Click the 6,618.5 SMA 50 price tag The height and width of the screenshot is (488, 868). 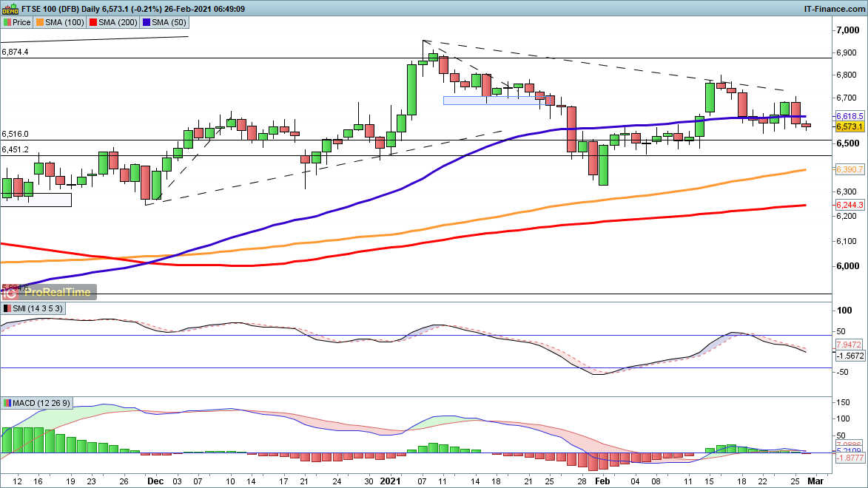pyautogui.click(x=850, y=116)
